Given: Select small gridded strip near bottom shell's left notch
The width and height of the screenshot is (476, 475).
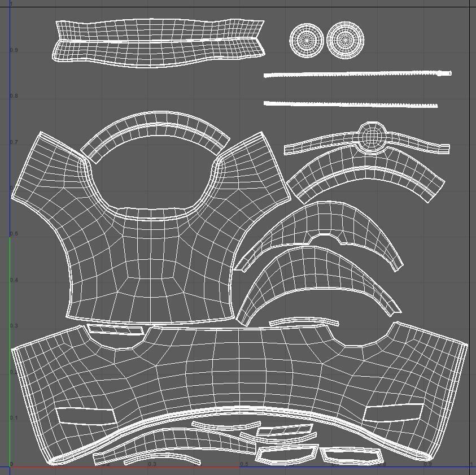Looking at the screenshot, I should point(115,330).
